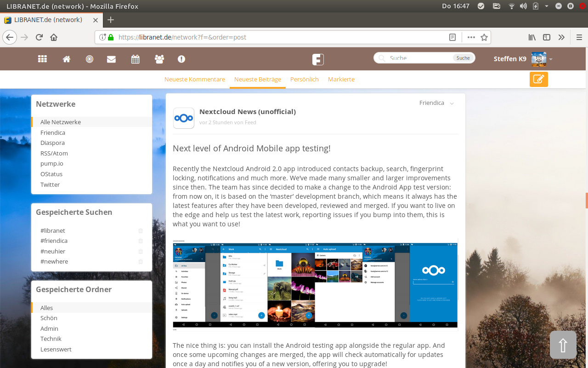
Task: Expand the Friendica dropdown on the post
Action: pos(452,103)
